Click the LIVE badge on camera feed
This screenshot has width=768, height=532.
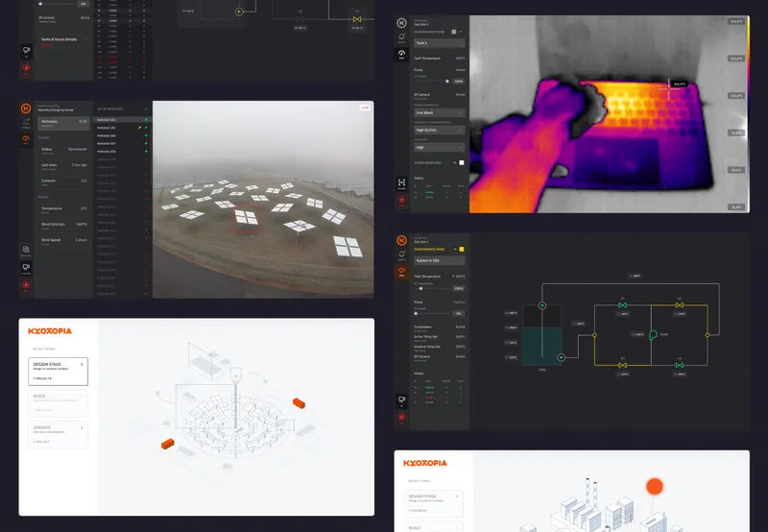(x=365, y=108)
